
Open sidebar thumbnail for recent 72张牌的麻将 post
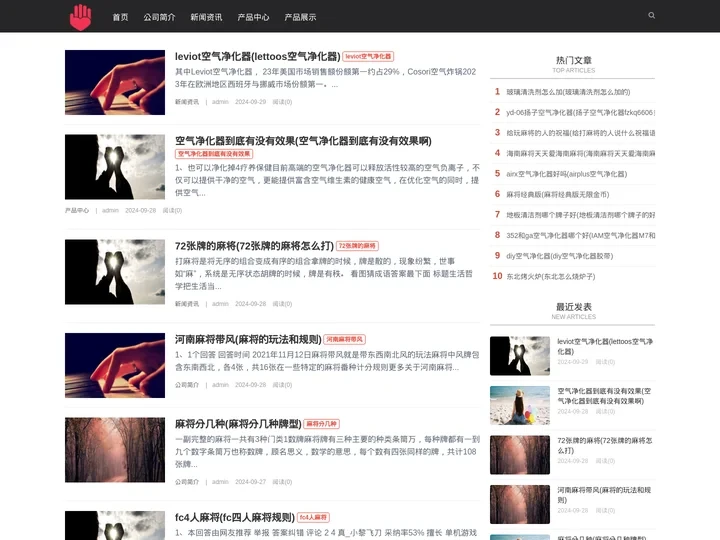(520, 455)
